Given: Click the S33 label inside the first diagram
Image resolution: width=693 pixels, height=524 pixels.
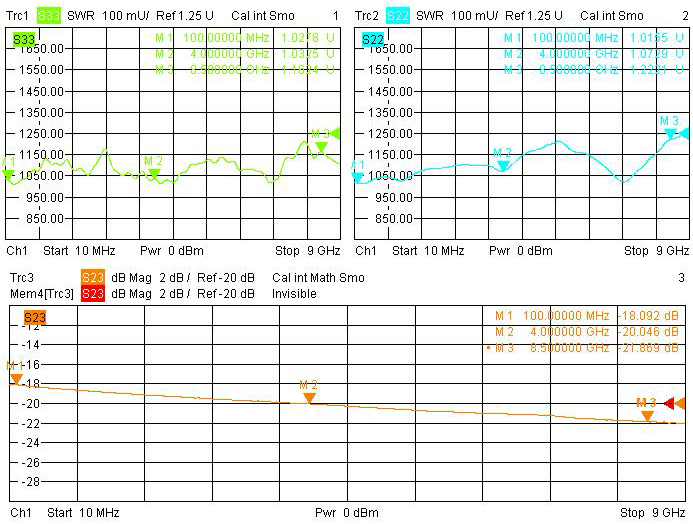Looking at the screenshot, I should (x=23, y=39).
